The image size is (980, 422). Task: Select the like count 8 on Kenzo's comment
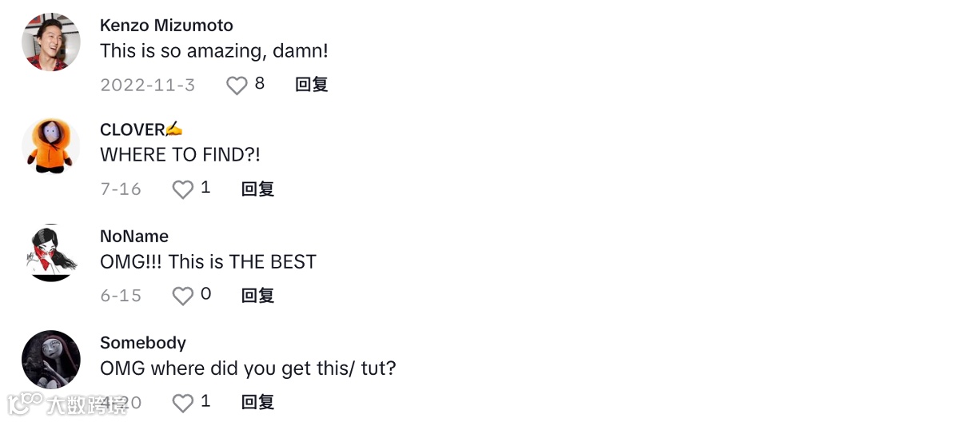[260, 83]
